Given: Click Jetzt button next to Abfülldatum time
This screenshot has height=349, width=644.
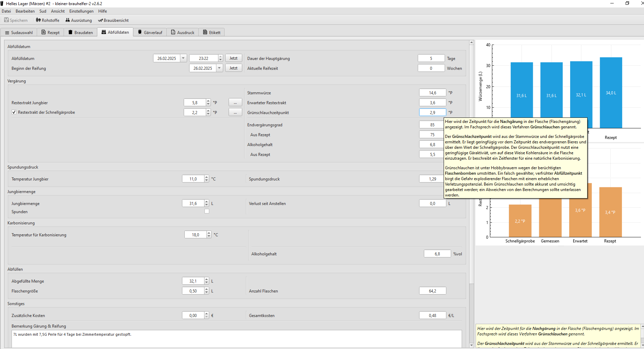Looking at the screenshot, I should (x=233, y=58).
